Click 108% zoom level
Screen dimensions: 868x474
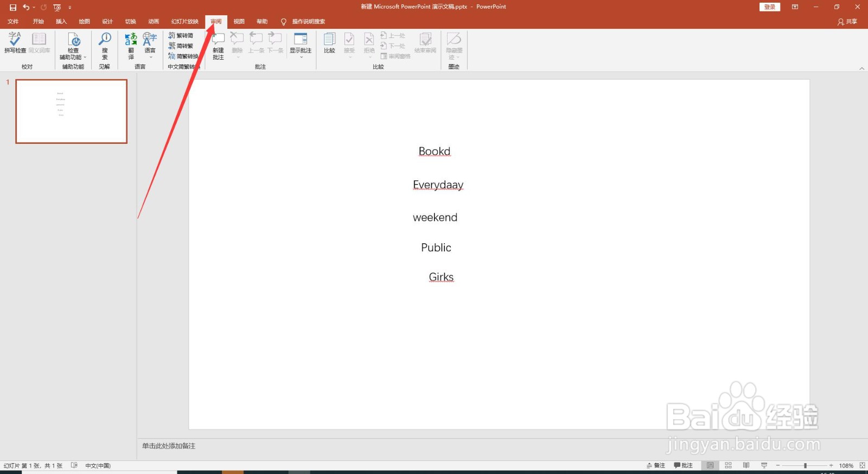click(x=846, y=465)
